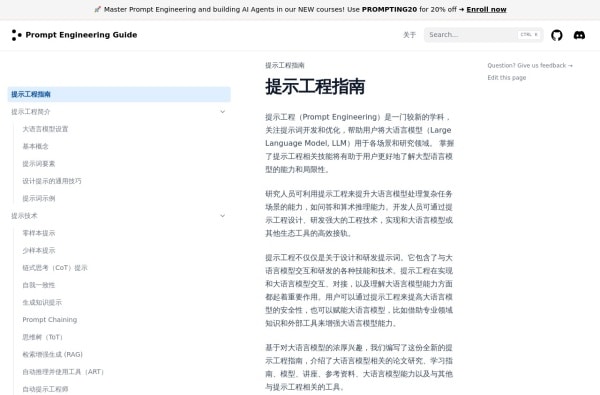The width and height of the screenshot is (600, 395).
Task: Go to 检索增强生成 (RAG) page
Action: click(x=52, y=354)
